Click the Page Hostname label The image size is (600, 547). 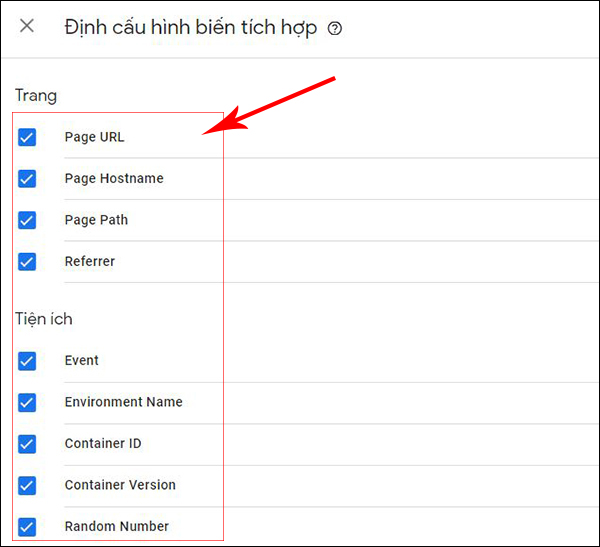click(114, 179)
